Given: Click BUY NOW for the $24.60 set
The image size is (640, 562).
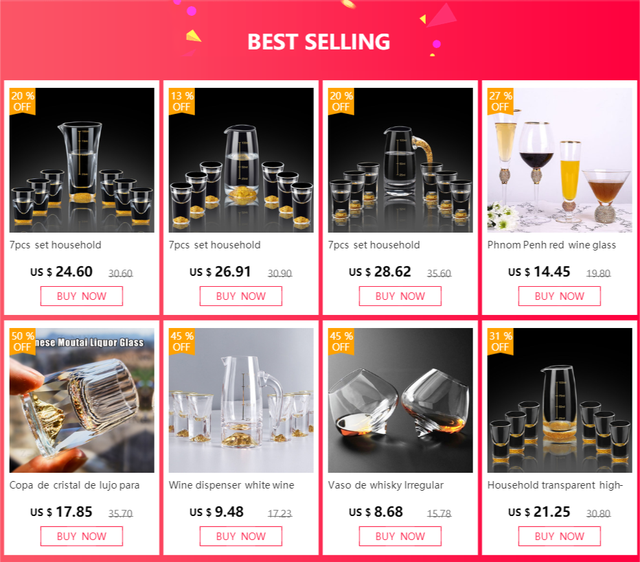Looking at the screenshot, I should pyautogui.click(x=82, y=296).
